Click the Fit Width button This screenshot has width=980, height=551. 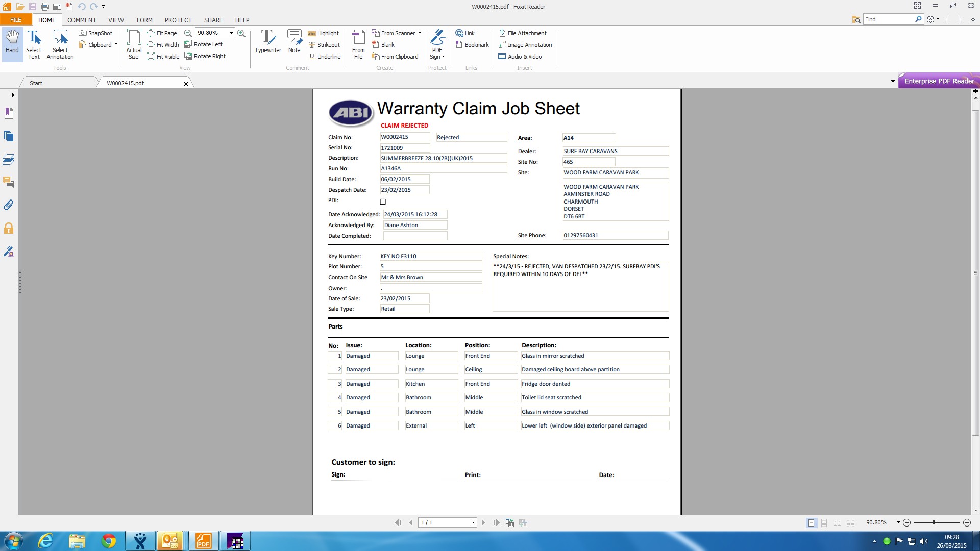tap(163, 45)
